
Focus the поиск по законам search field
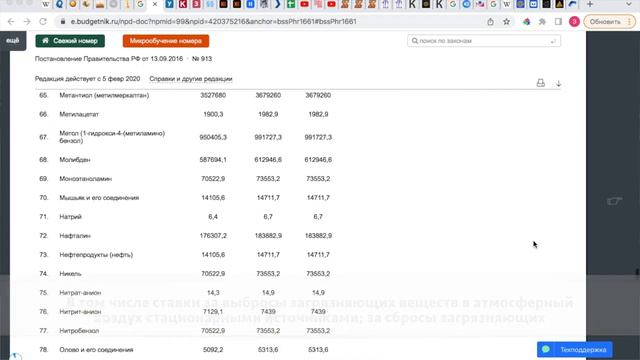coord(484,41)
